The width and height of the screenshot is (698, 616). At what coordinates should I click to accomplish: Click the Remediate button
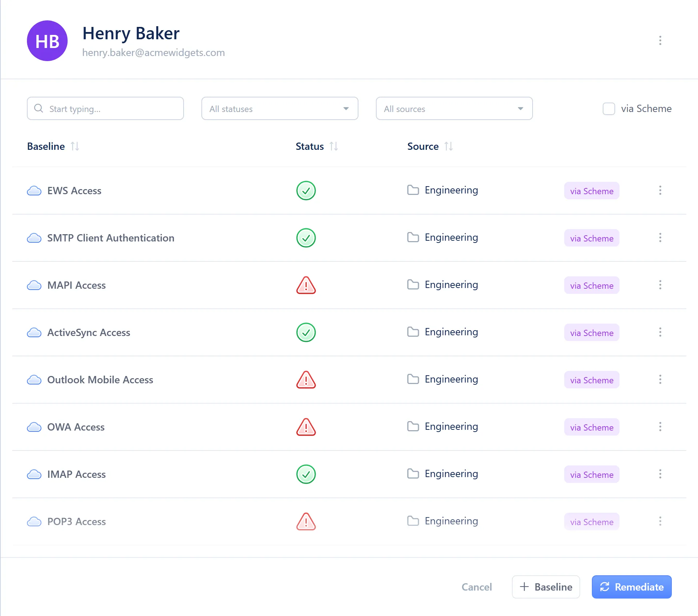(x=632, y=587)
